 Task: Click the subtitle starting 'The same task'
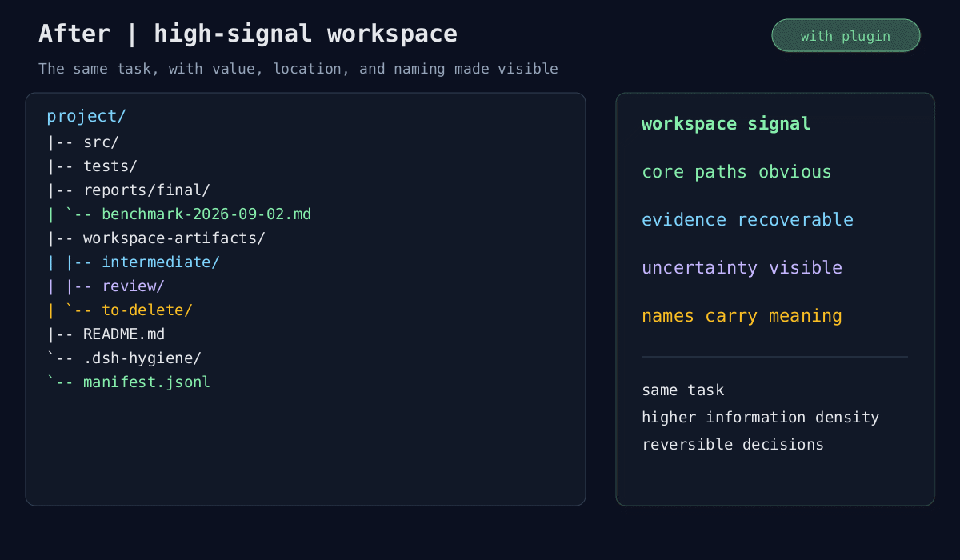coord(298,69)
